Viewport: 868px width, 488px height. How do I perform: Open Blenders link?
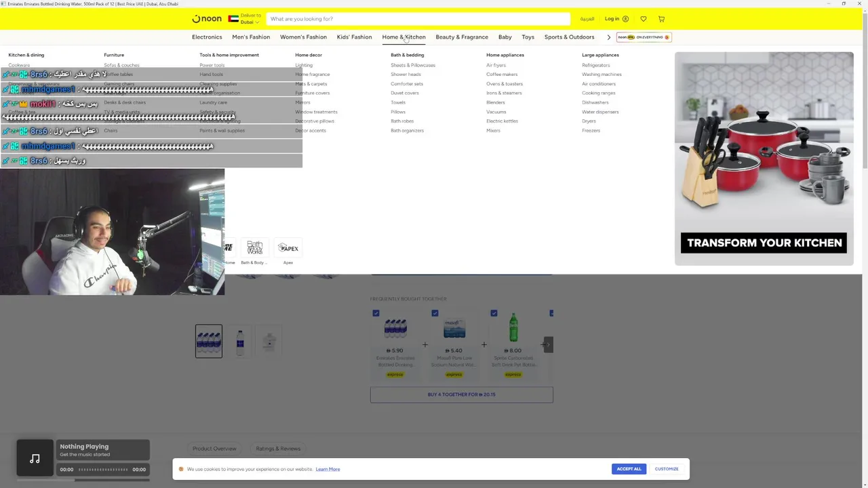(496, 102)
